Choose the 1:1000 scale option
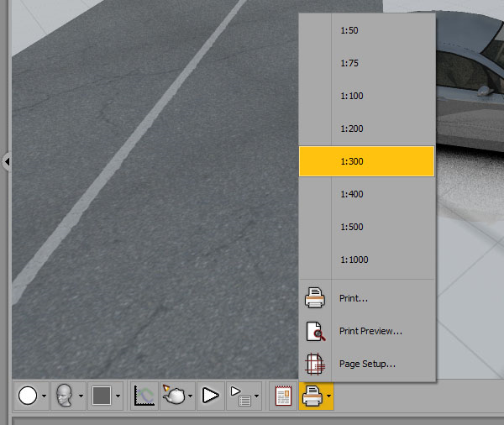The image size is (504, 425). (367, 260)
